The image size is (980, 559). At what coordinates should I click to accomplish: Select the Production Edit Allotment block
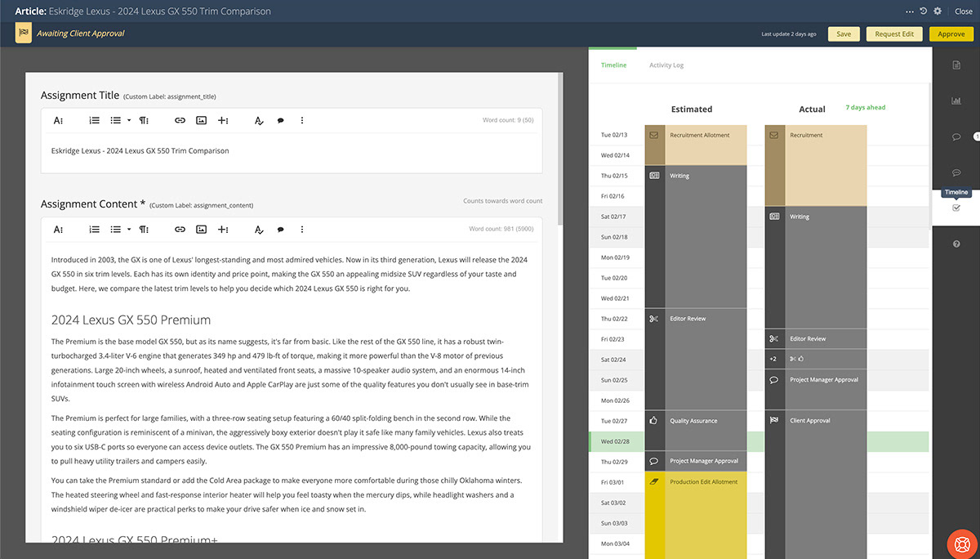click(695, 515)
